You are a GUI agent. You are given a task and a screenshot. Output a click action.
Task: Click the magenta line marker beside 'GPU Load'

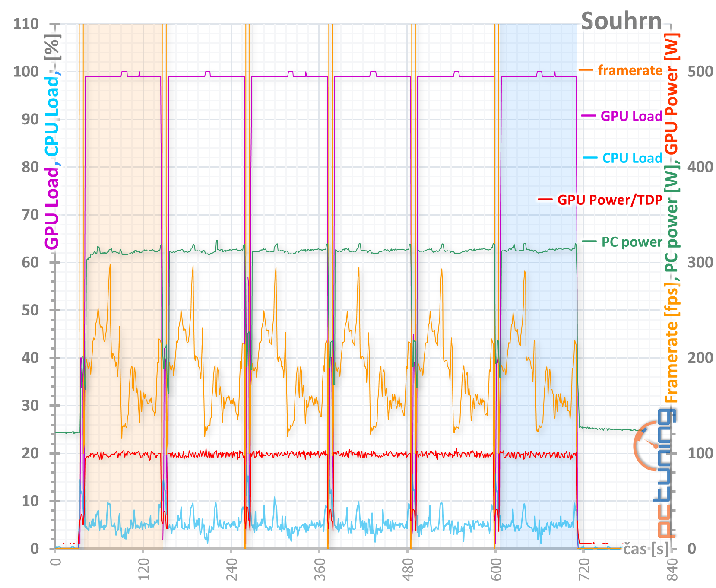click(589, 116)
